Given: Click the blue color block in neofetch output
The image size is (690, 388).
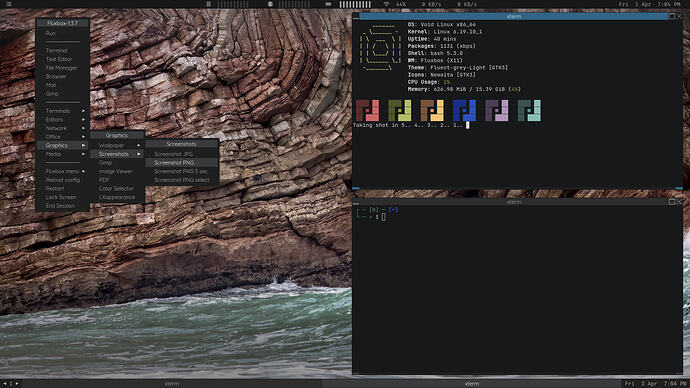Looking at the screenshot, I should tap(464, 110).
